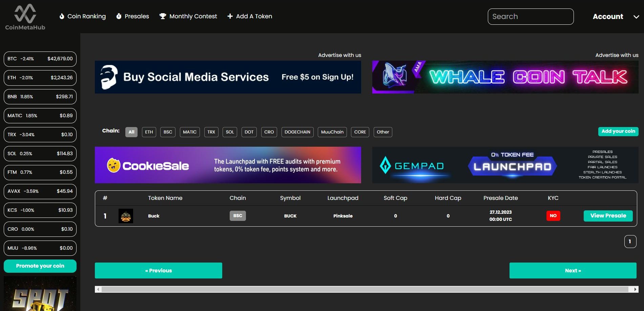Open the TRX price ticker
The width and height of the screenshot is (644, 311).
[40, 135]
